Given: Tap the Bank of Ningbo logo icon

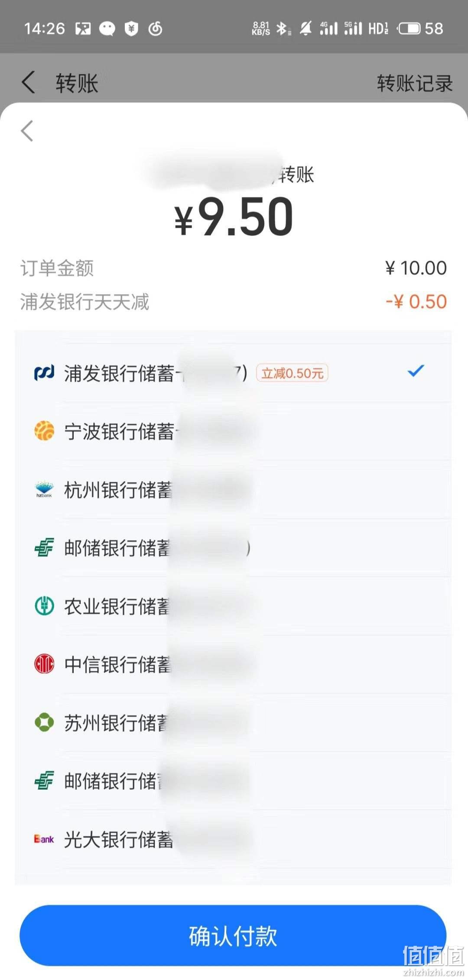Looking at the screenshot, I should 44,431.
